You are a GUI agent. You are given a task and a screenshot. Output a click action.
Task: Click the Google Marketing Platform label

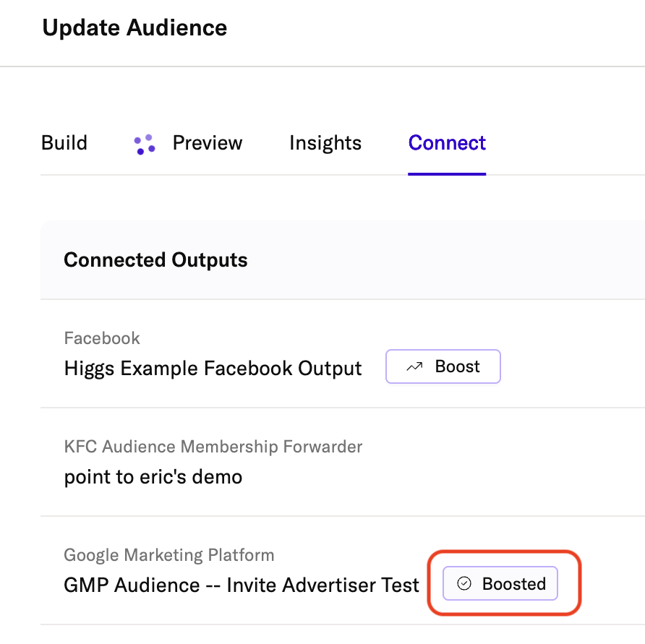(169, 555)
